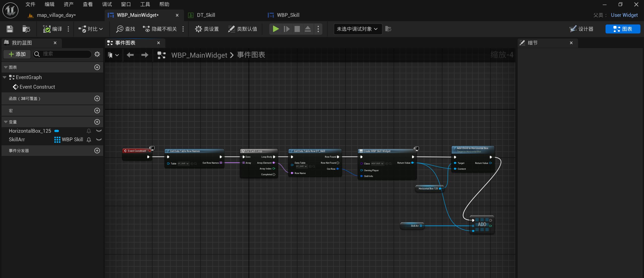Toggle SkillArr variable eye visibility
The height and width of the screenshot is (278, 644).
pos(99,140)
